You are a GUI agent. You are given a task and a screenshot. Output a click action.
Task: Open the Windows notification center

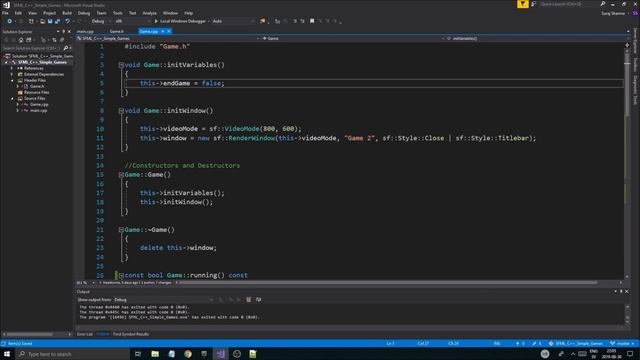(630, 354)
